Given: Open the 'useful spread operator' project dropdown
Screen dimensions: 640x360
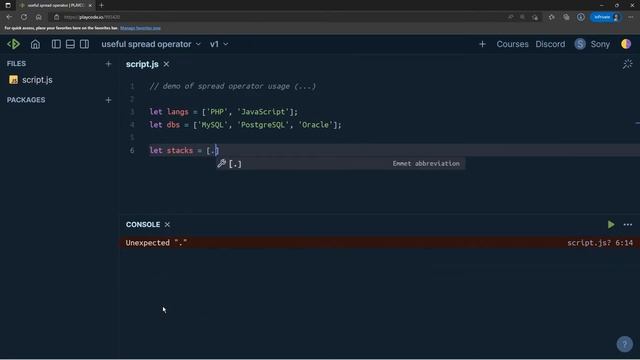Looking at the screenshot, I should pyautogui.click(x=151, y=44).
